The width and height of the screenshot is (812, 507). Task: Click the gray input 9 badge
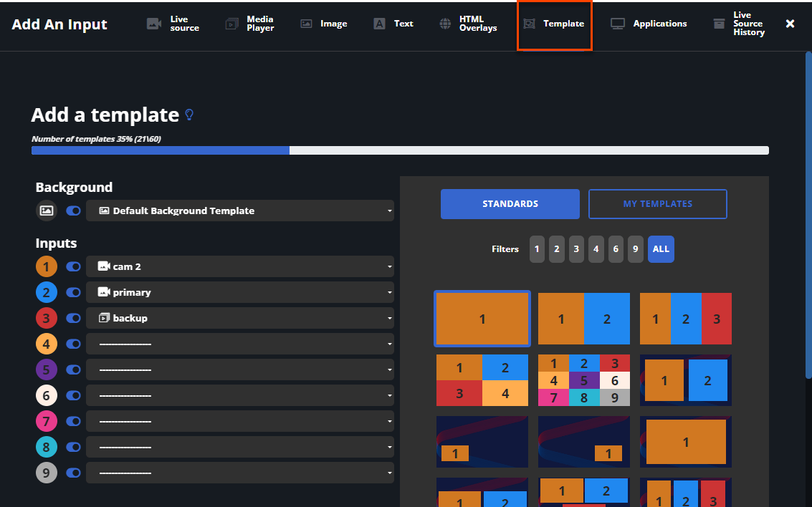click(x=46, y=473)
